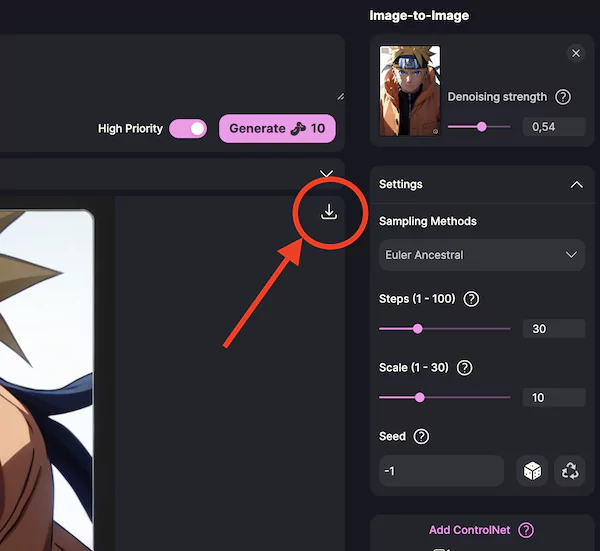Click the Sampling Methods label

(428, 221)
